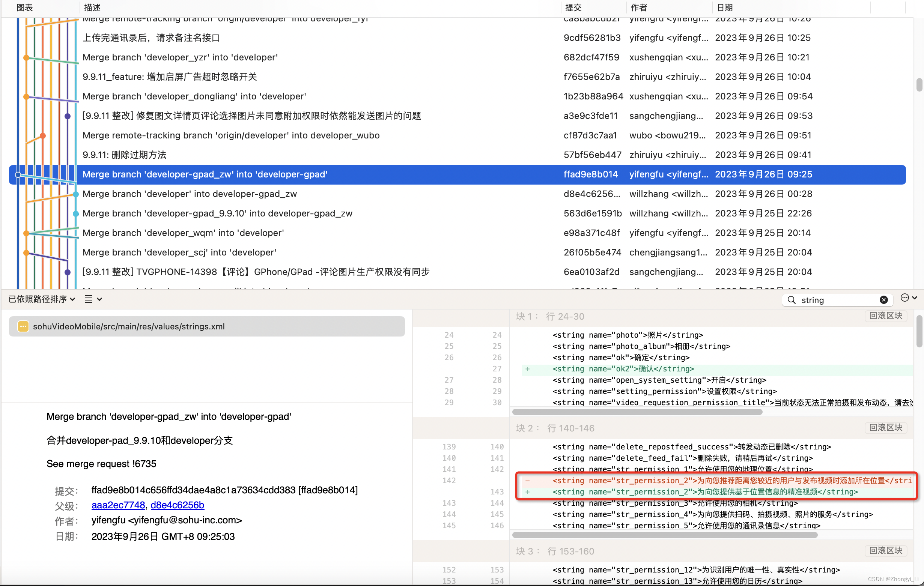The width and height of the screenshot is (924, 586).
Task: Click graph node of selected commit ffad9e8b014
Action: point(18,175)
